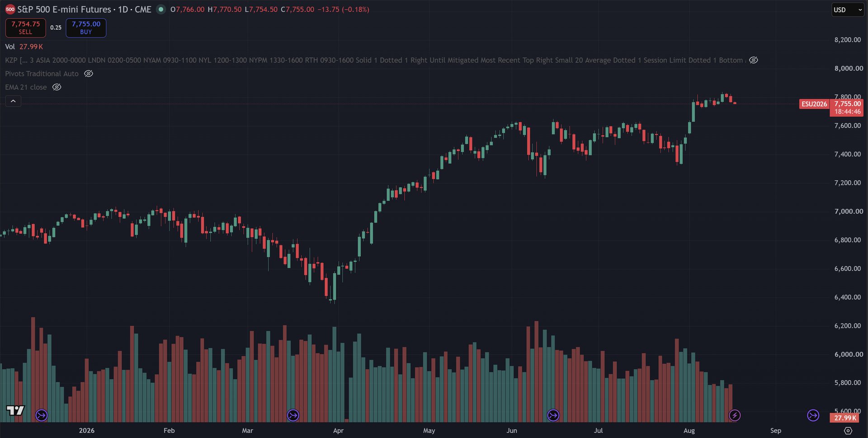
Task: Click the high price value H7,770.50
Action: 224,10
